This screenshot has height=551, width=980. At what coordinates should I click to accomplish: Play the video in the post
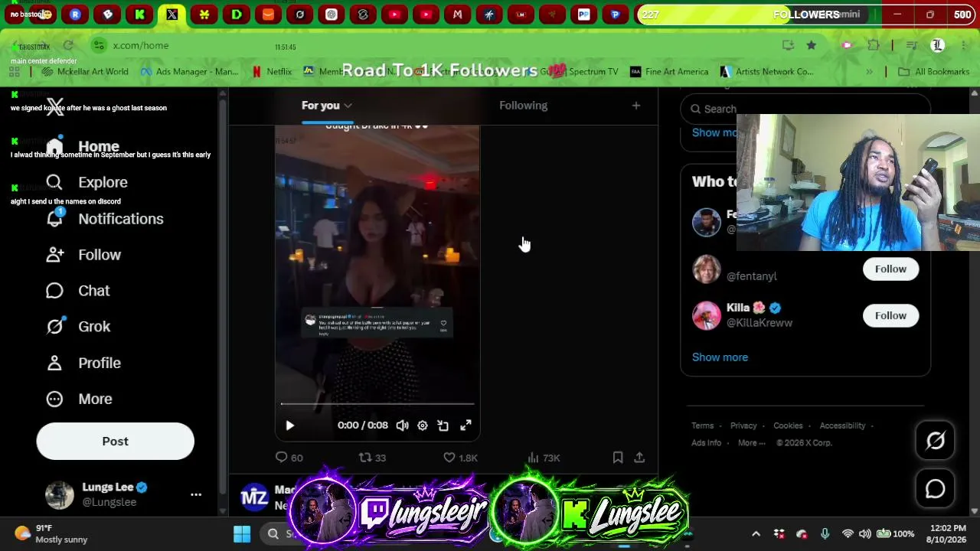(x=289, y=425)
